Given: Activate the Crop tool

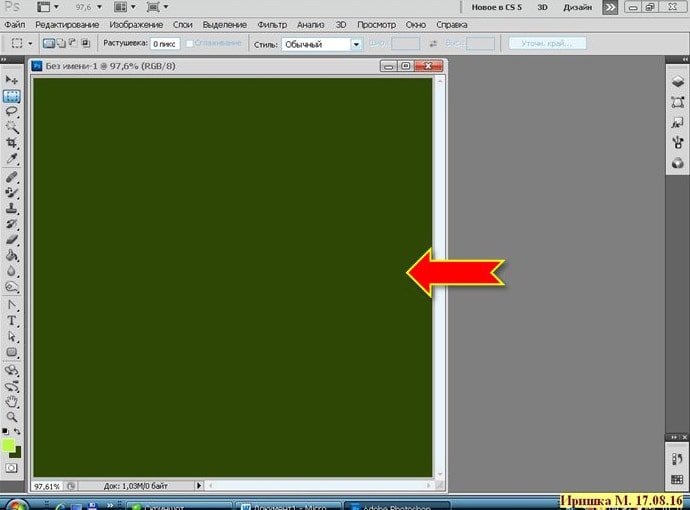Looking at the screenshot, I should [x=12, y=144].
